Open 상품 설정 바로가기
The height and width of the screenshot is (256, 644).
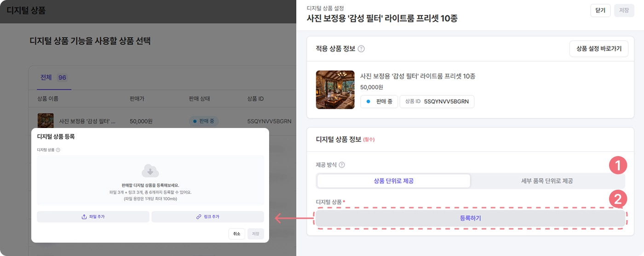[x=599, y=48]
